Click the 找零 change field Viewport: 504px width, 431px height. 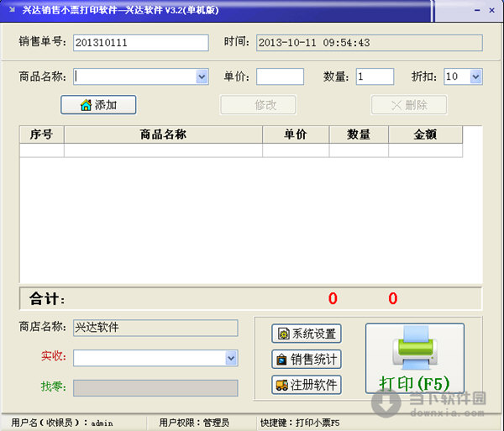pyautogui.click(x=155, y=388)
